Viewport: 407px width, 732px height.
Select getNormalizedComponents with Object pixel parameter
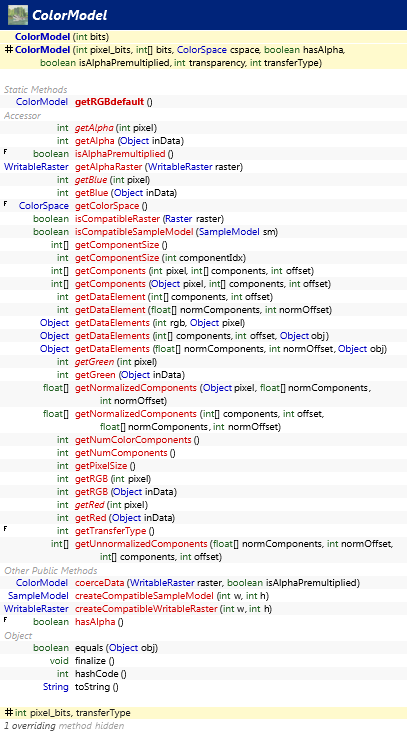tap(224, 394)
